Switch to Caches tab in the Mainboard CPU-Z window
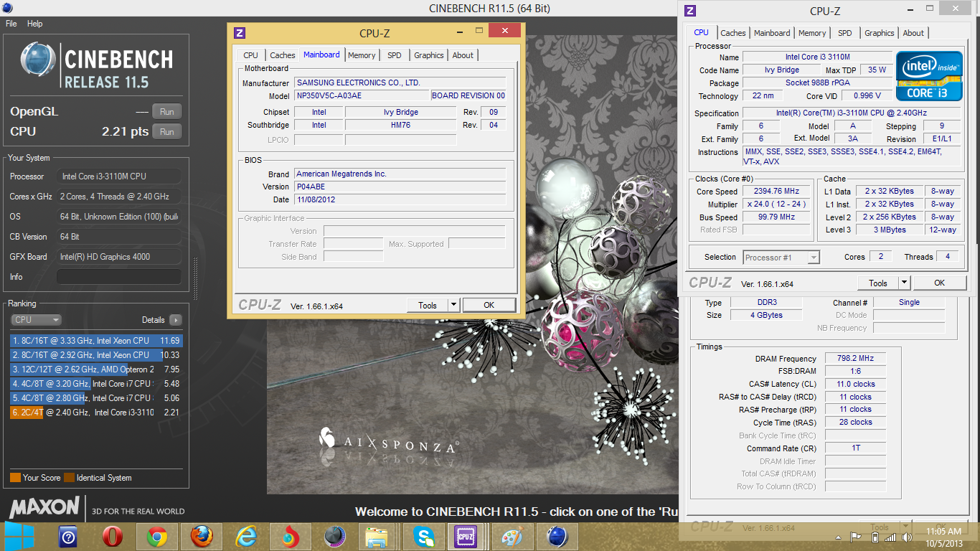980x551 pixels. 283,55
